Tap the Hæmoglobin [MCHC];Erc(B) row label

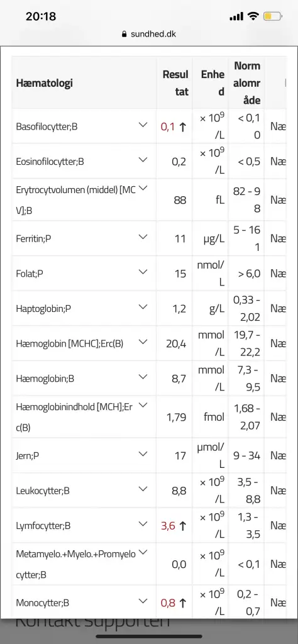70,343
